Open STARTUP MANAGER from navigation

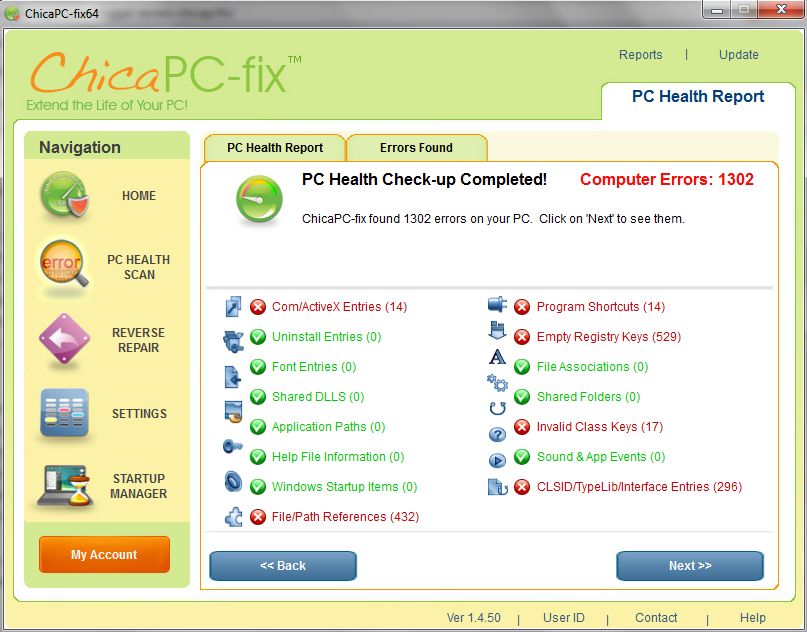(138, 486)
